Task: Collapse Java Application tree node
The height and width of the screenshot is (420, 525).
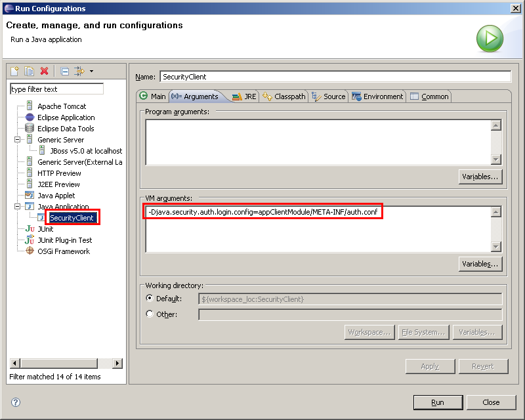Action: pyautogui.click(x=18, y=206)
